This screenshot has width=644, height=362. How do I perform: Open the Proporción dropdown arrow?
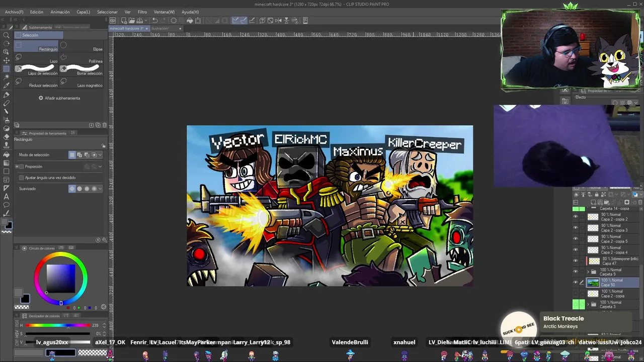pos(100,166)
